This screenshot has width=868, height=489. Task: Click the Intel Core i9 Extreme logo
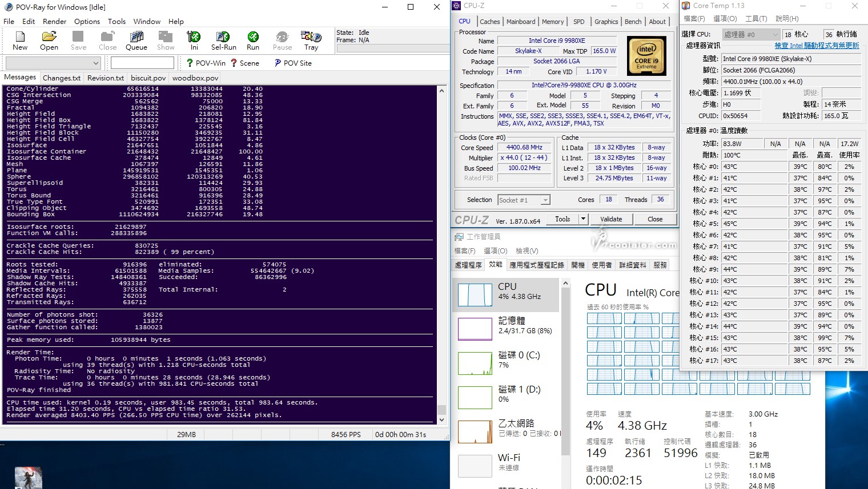point(646,56)
